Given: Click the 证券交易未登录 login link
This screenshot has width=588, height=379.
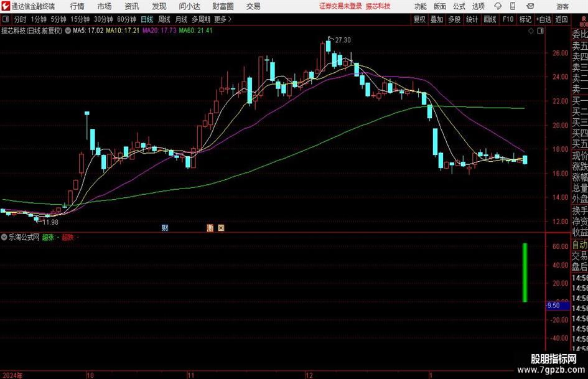Looking at the screenshot, I should 340,6.
